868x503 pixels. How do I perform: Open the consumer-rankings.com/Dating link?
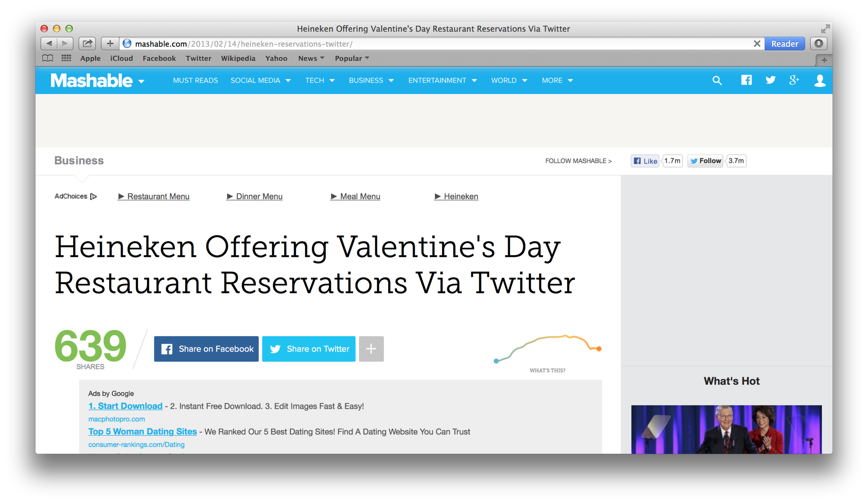136,444
